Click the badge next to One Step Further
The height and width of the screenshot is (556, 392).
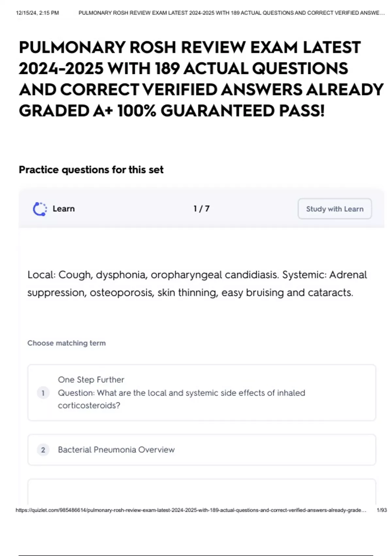tap(43, 393)
